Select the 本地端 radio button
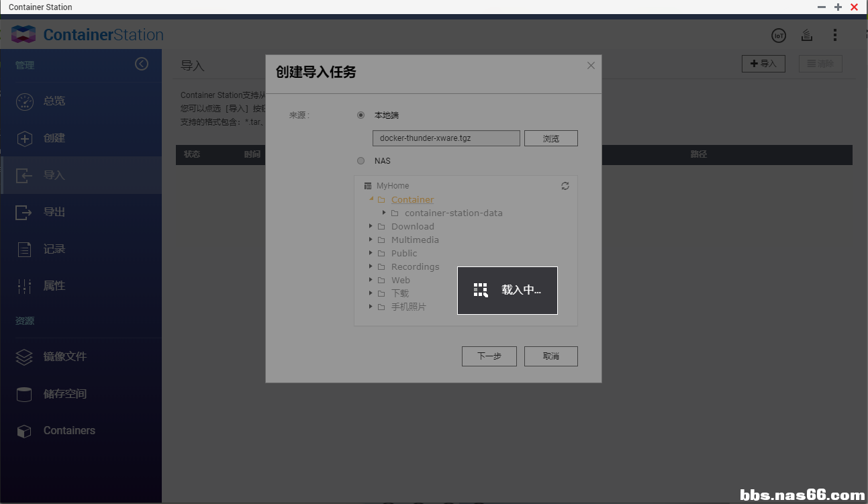The image size is (868, 504). coord(361,115)
